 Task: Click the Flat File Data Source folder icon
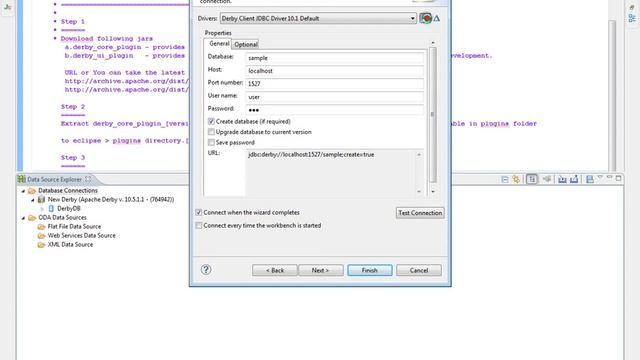[41, 227]
